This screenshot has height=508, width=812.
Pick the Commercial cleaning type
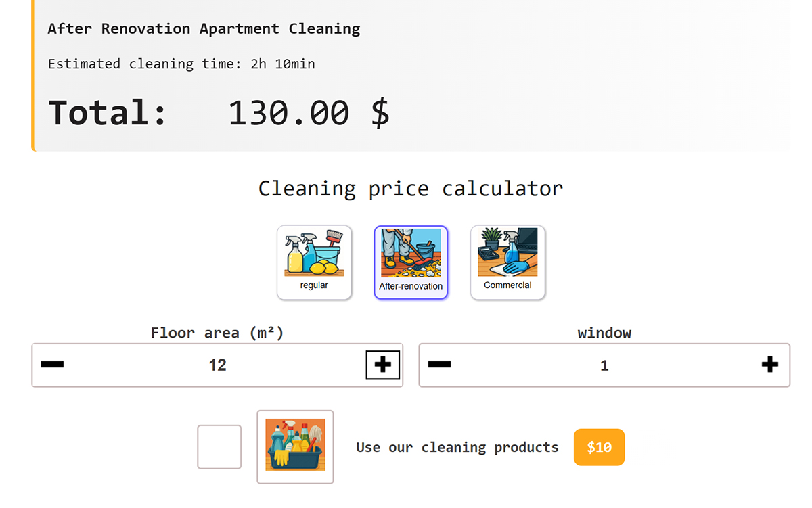click(x=507, y=262)
